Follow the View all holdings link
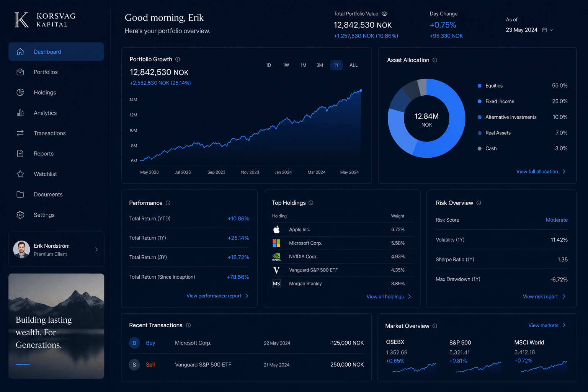 coord(385,297)
